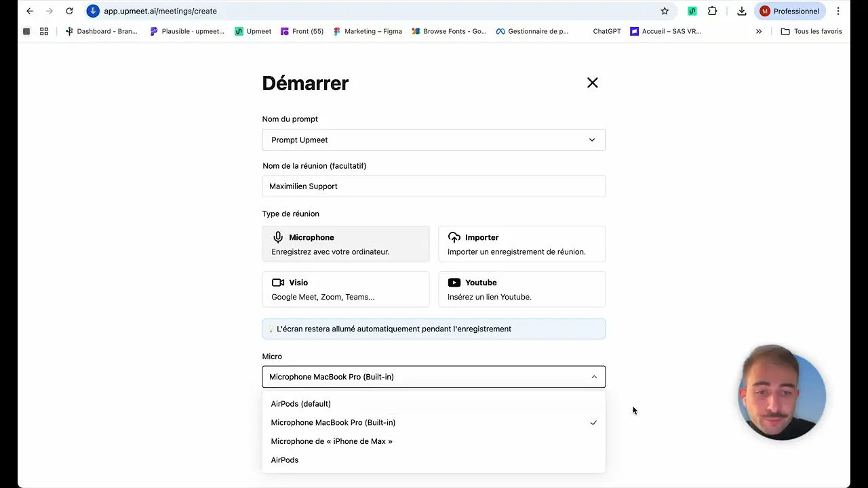Choose AirPods (default) from the microphone list
The image size is (868, 488).
(x=301, y=404)
